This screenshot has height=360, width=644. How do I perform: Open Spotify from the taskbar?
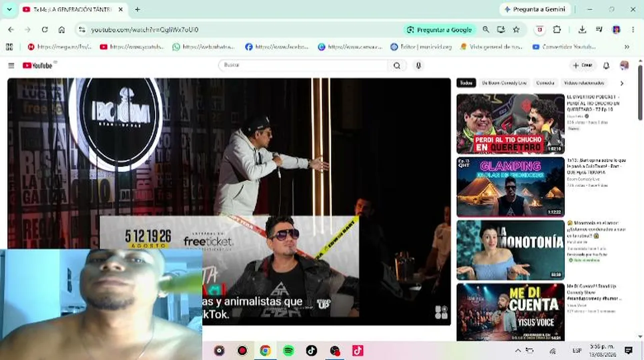(x=288, y=350)
